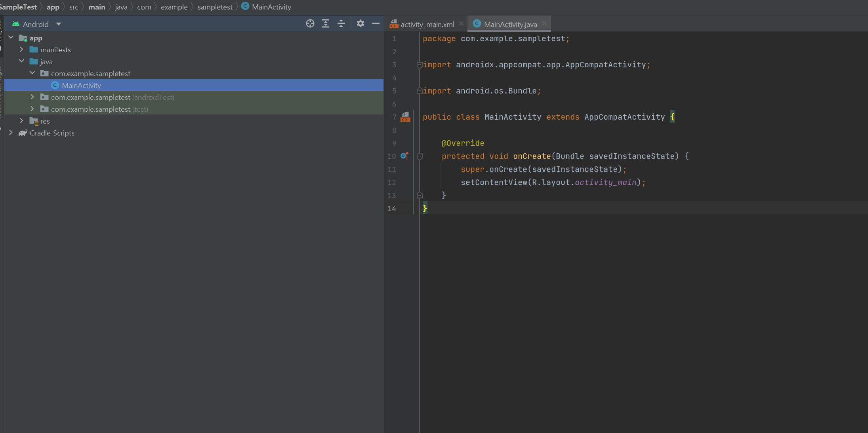Click the sampletest breadcrumb segment

[215, 7]
